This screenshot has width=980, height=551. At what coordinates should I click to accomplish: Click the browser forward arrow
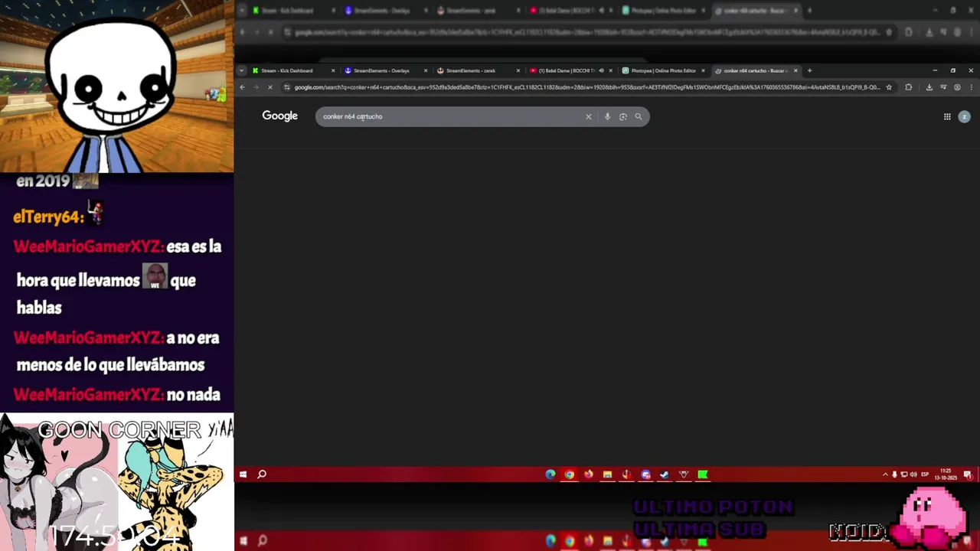point(255,87)
